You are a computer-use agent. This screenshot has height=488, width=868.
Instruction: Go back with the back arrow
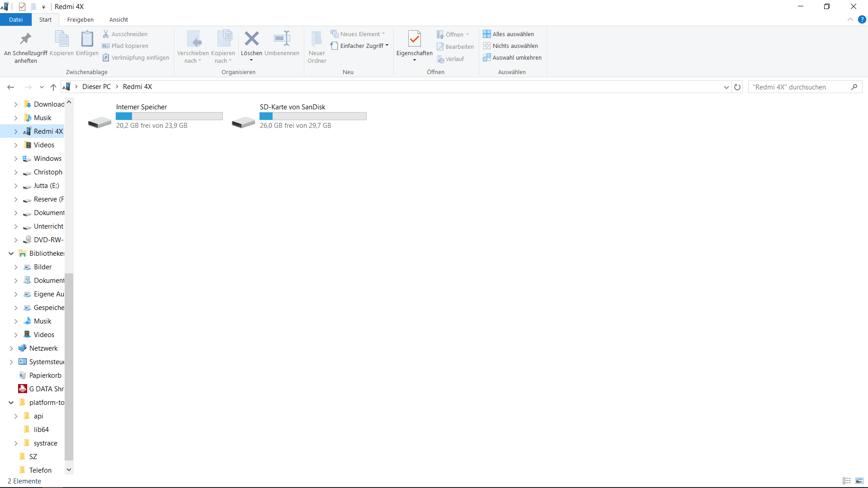tap(11, 87)
